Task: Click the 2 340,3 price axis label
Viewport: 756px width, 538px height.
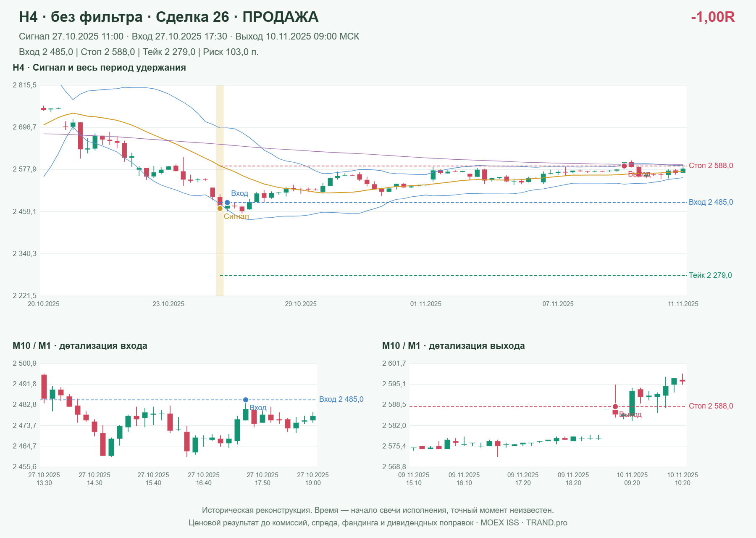Action: (x=24, y=254)
